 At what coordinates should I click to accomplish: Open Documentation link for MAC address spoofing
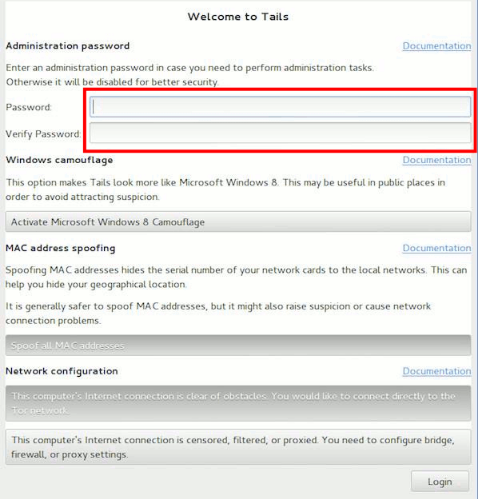tap(437, 248)
